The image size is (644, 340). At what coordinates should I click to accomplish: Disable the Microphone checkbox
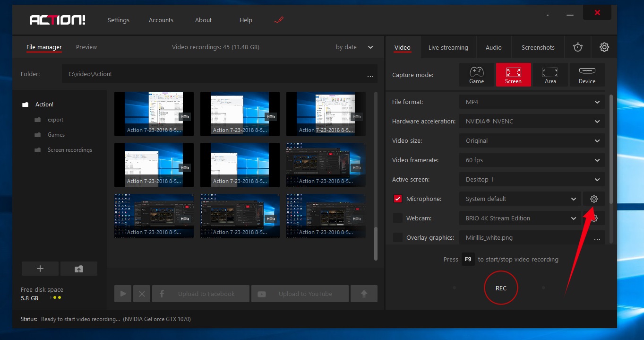[x=398, y=199]
